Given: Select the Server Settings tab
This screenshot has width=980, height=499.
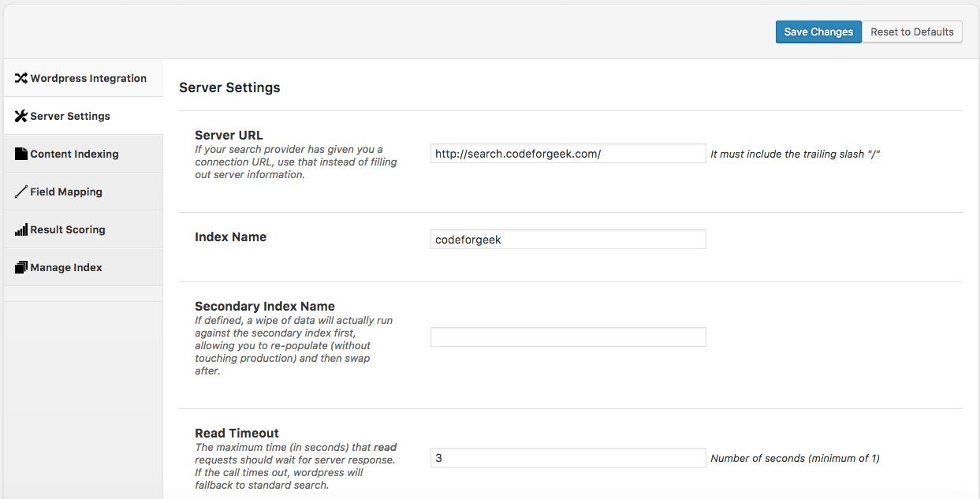Looking at the screenshot, I should click(x=84, y=116).
